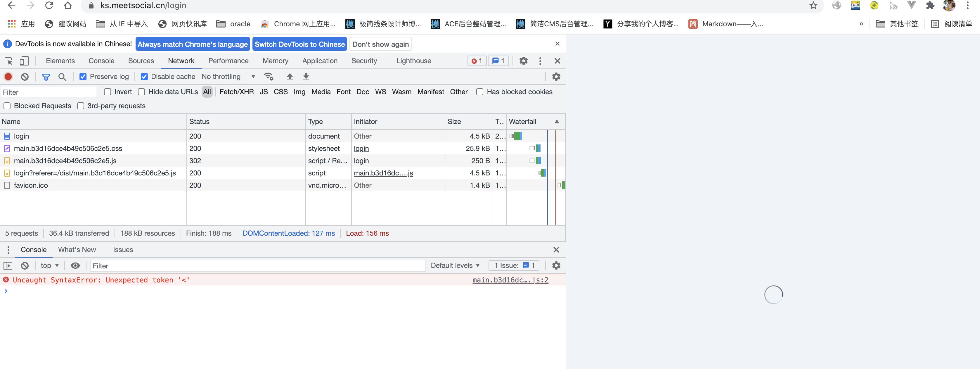Click Switch DevTools to Chinese button
This screenshot has width=980, height=369.
pyautogui.click(x=299, y=44)
